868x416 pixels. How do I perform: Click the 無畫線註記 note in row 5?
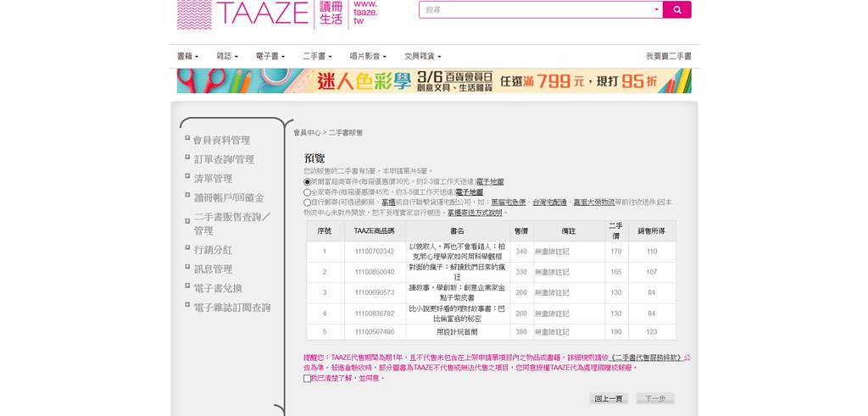tap(551, 332)
